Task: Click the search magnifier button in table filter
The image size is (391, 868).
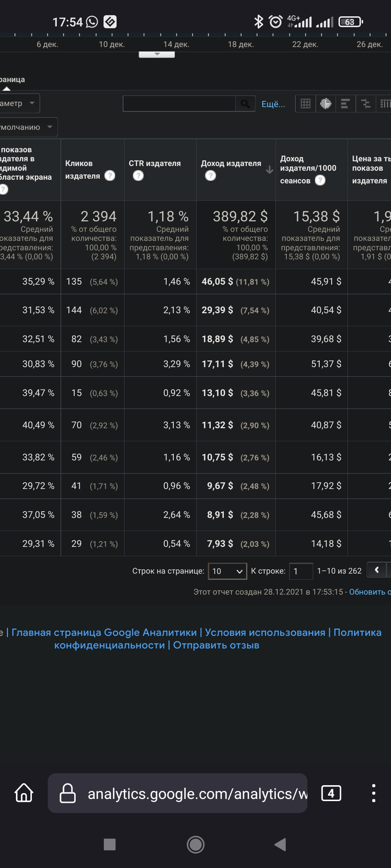Action: click(x=245, y=104)
